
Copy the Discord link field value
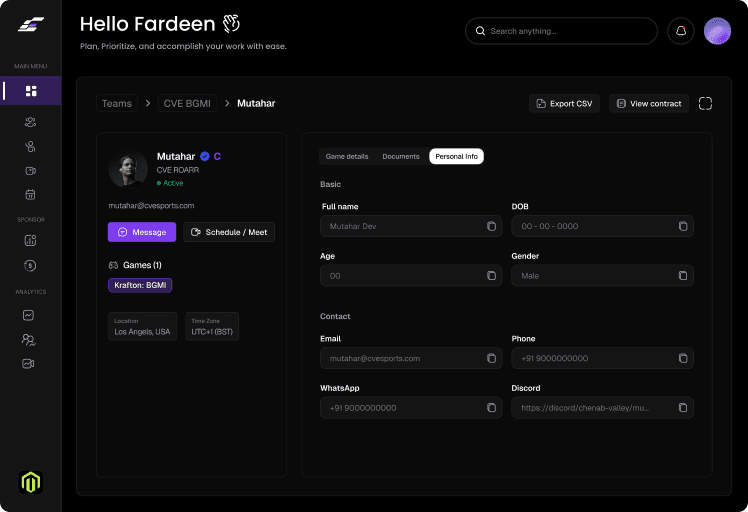(x=683, y=408)
